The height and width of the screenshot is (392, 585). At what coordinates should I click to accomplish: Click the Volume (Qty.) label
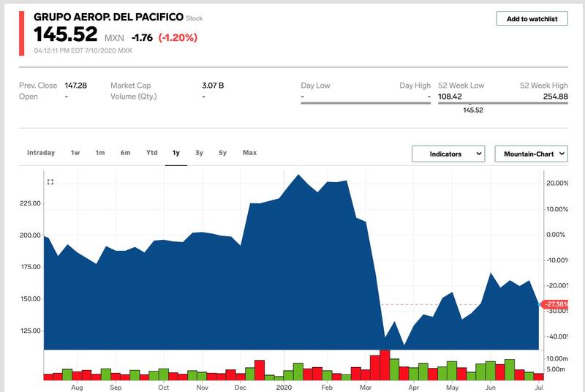[x=134, y=97]
